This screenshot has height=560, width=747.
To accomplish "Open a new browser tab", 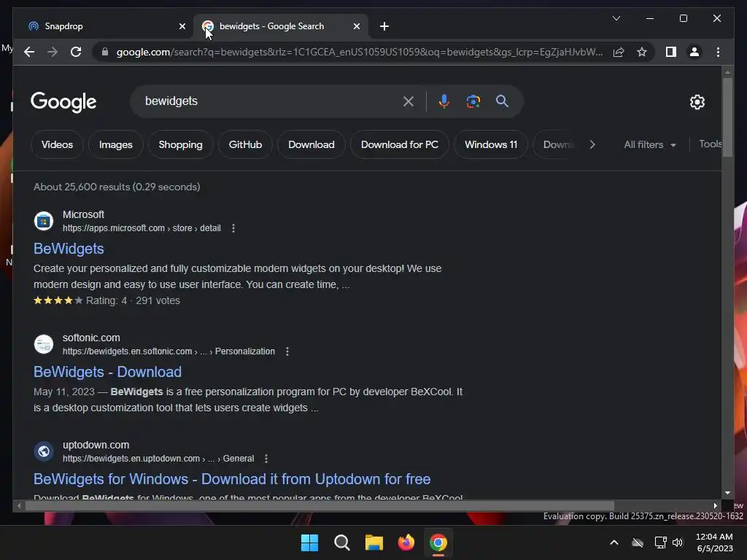I will click(384, 26).
